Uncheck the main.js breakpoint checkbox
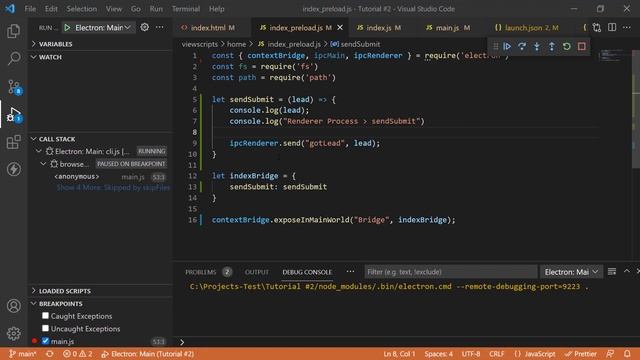 click(45, 341)
